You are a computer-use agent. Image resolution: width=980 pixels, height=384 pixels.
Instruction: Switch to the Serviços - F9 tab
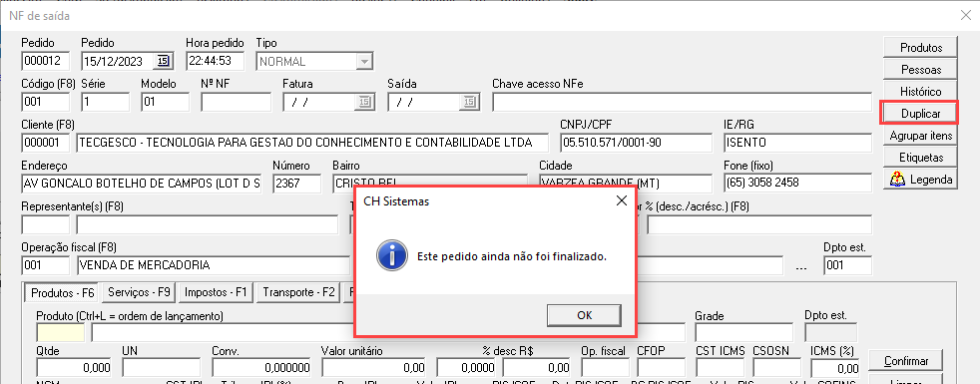(x=139, y=291)
